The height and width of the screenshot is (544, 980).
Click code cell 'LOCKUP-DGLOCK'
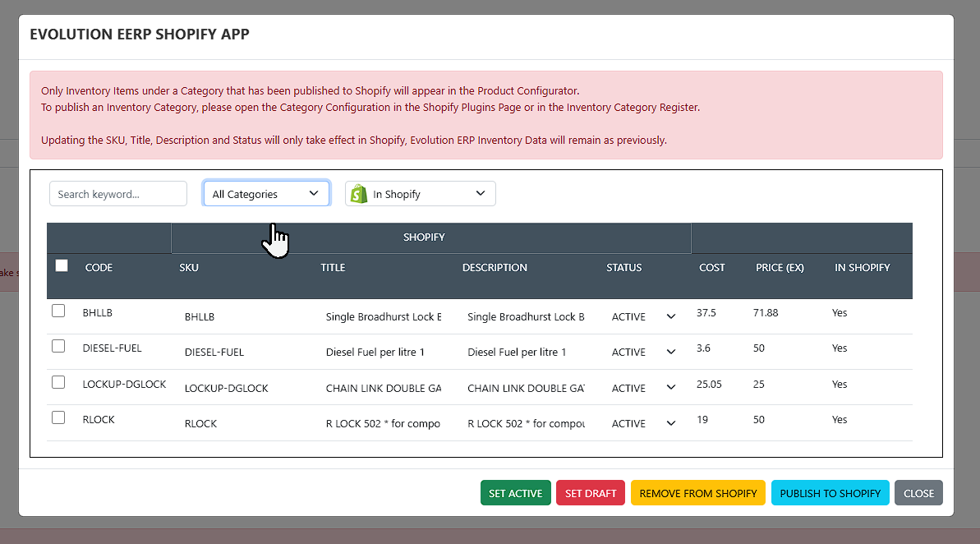coord(124,384)
